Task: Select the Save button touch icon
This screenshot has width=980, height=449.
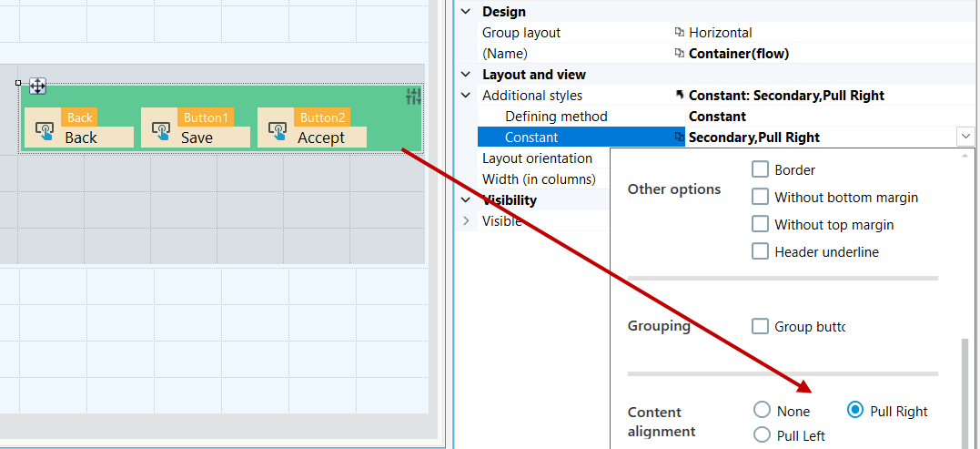Action: coord(161,131)
